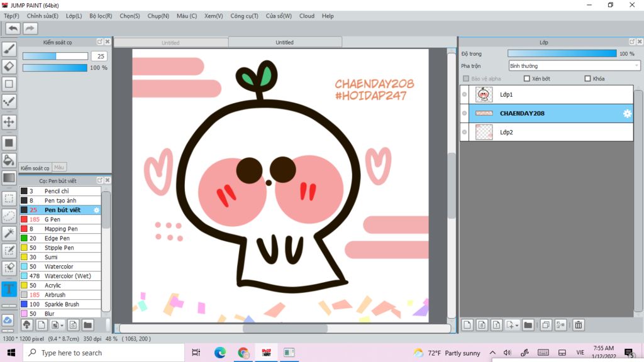The height and width of the screenshot is (362, 644).
Task: Add a brush folder
Action: 87,325
